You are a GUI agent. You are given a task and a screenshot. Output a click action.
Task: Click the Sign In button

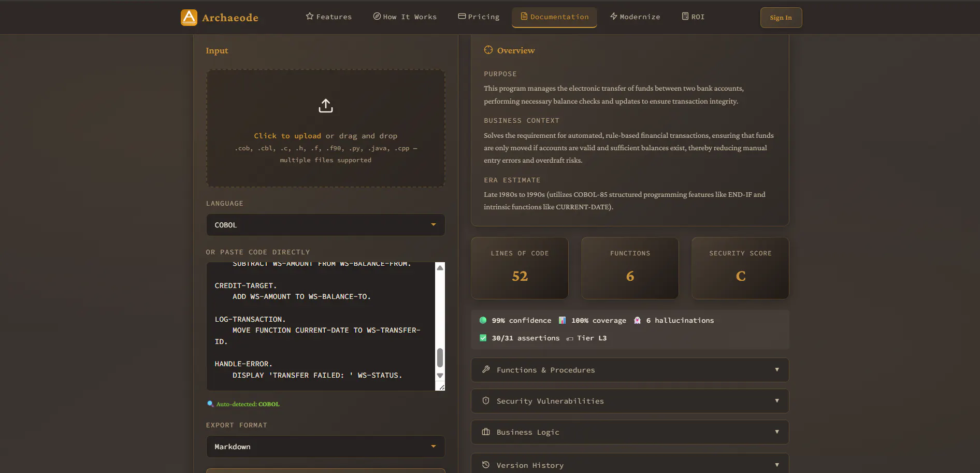click(x=781, y=18)
